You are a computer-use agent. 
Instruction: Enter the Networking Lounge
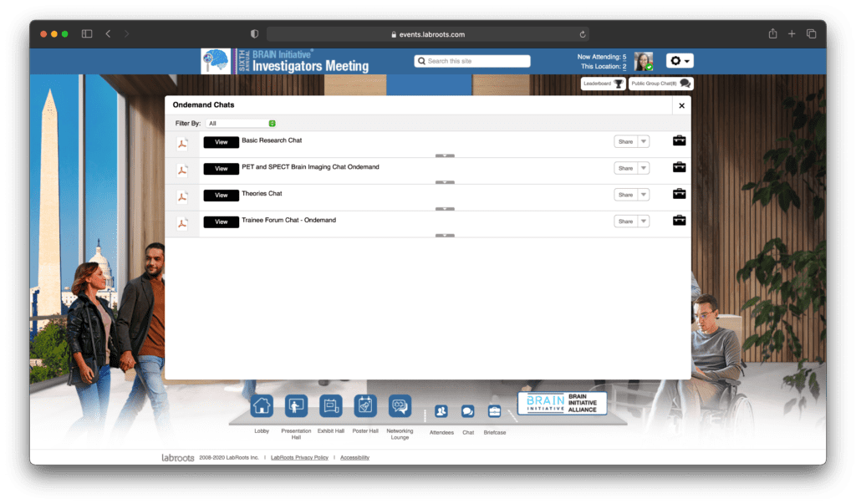click(400, 406)
